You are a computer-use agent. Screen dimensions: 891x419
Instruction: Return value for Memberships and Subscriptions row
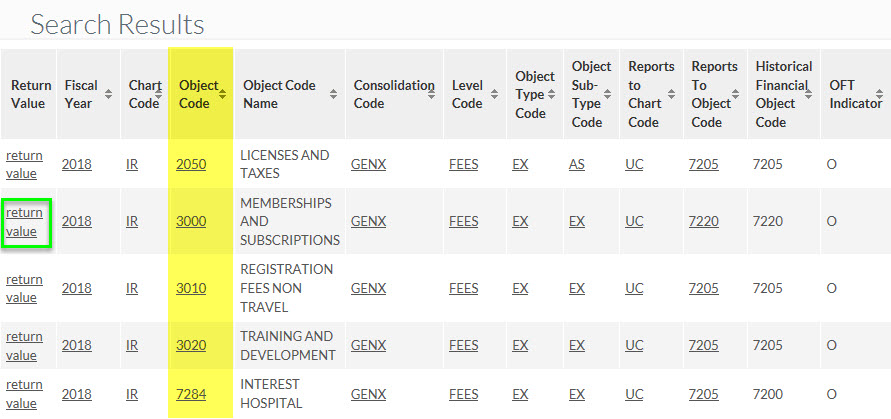point(24,222)
